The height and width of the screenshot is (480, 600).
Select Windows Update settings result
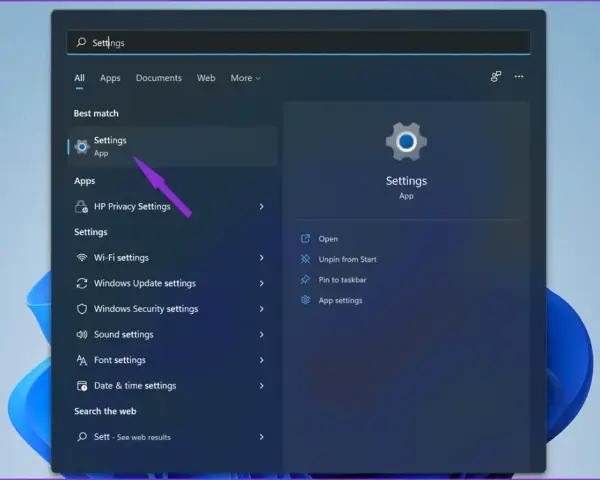(173, 283)
